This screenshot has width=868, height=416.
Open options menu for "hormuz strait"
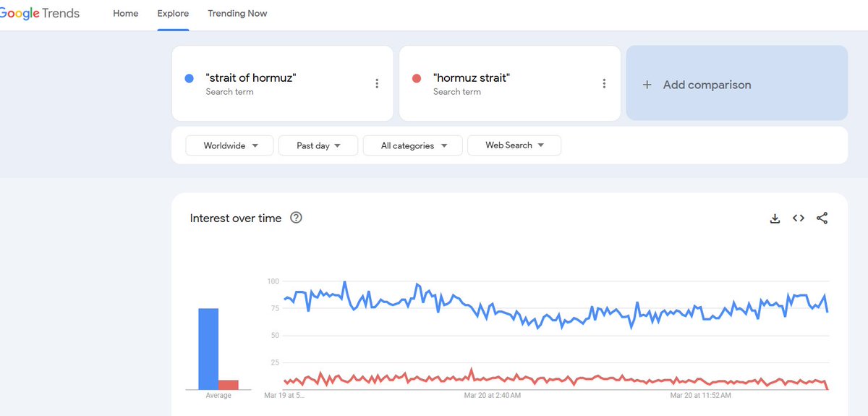coord(604,84)
